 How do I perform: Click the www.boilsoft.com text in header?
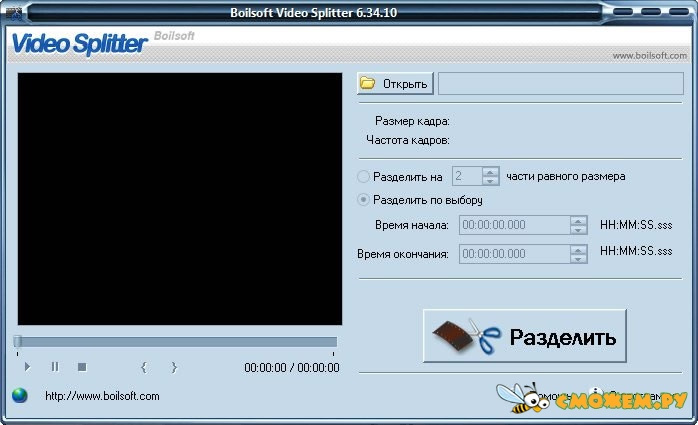pyautogui.click(x=649, y=56)
